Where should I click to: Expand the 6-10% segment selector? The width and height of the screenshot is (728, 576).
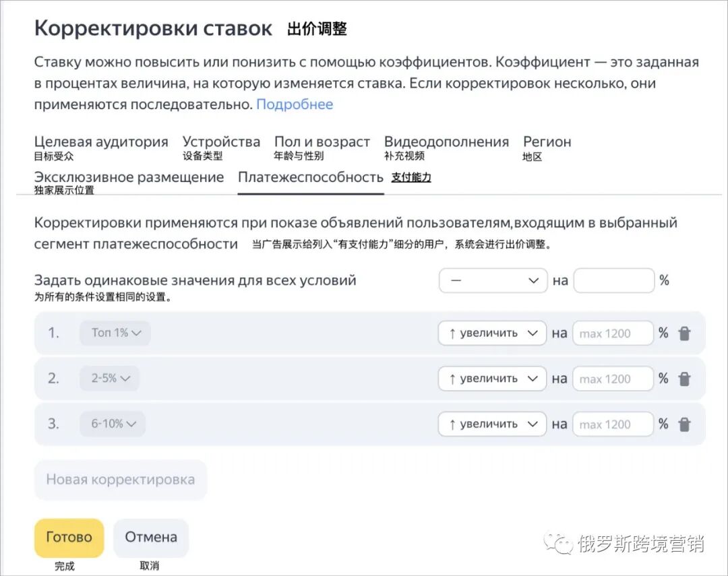pos(112,424)
